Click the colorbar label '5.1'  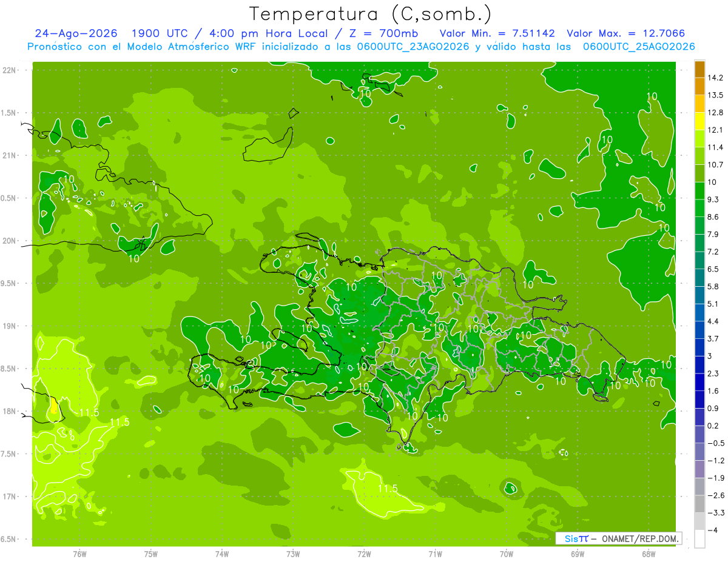(713, 304)
